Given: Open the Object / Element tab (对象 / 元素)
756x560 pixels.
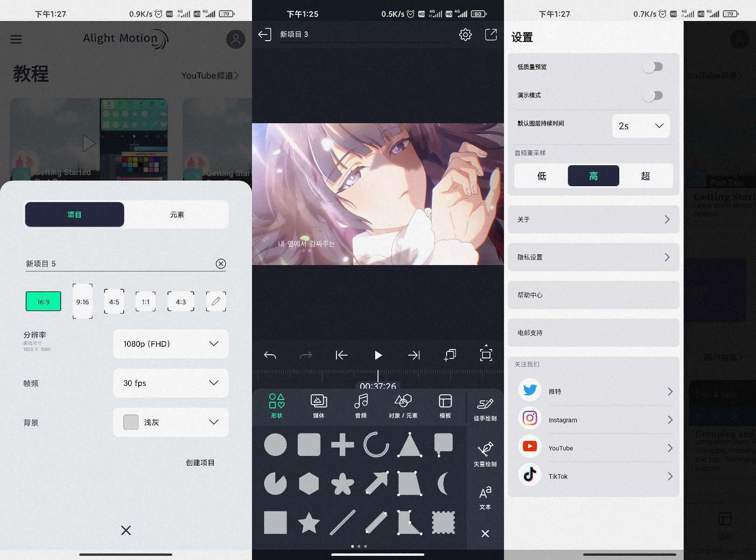Looking at the screenshot, I should [403, 406].
